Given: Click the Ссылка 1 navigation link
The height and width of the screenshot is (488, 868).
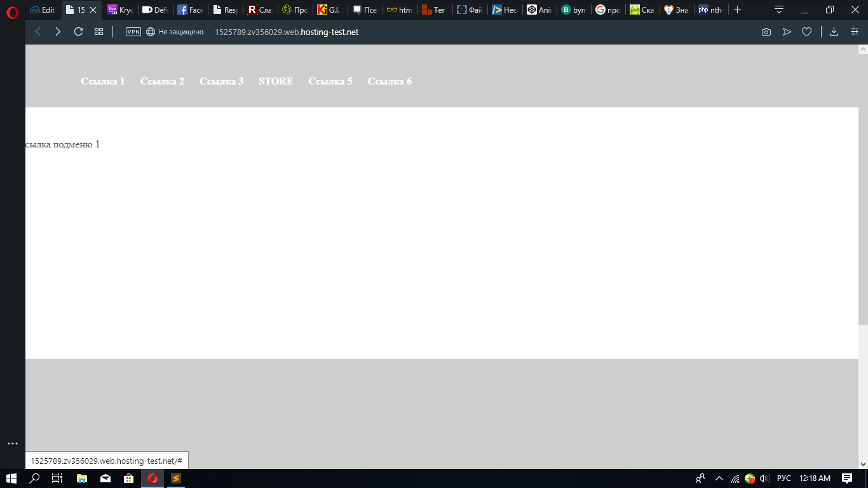Looking at the screenshot, I should pyautogui.click(x=103, y=81).
